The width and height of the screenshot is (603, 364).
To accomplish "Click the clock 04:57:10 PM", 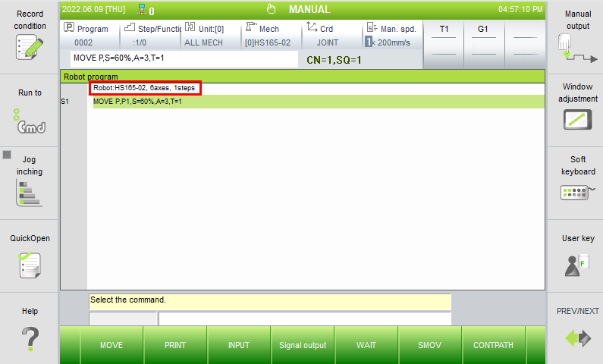I will pyautogui.click(x=520, y=9).
